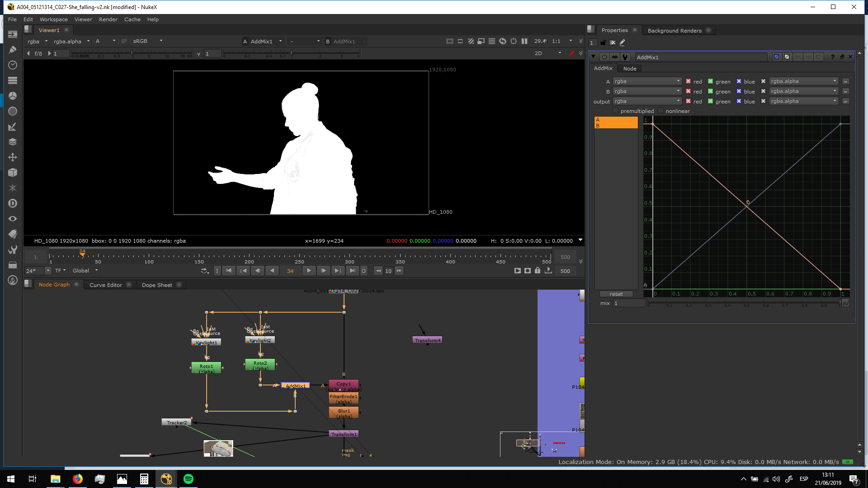The height and width of the screenshot is (488, 868).
Task: Enable the premultiplied checkbox
Action: (615, 111)
